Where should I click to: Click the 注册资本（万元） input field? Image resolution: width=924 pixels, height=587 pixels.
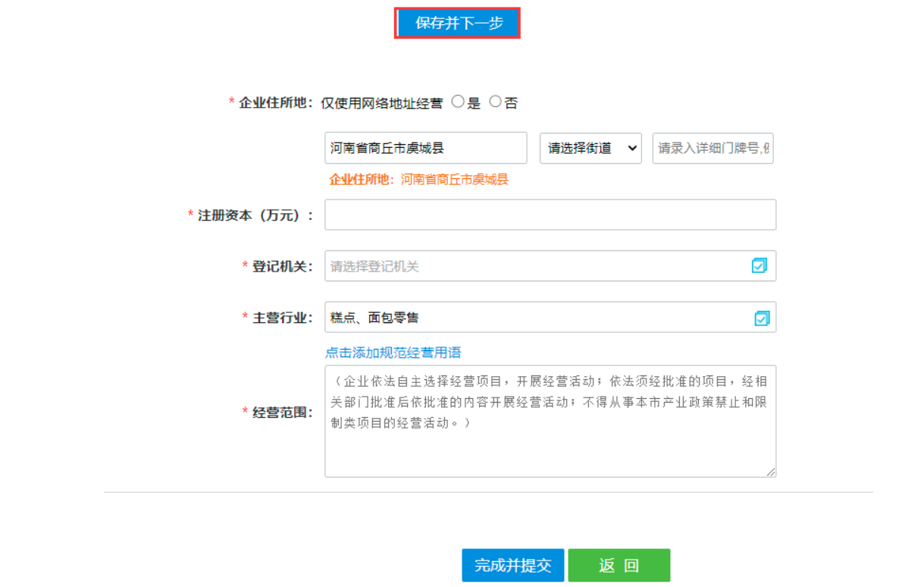550,215
